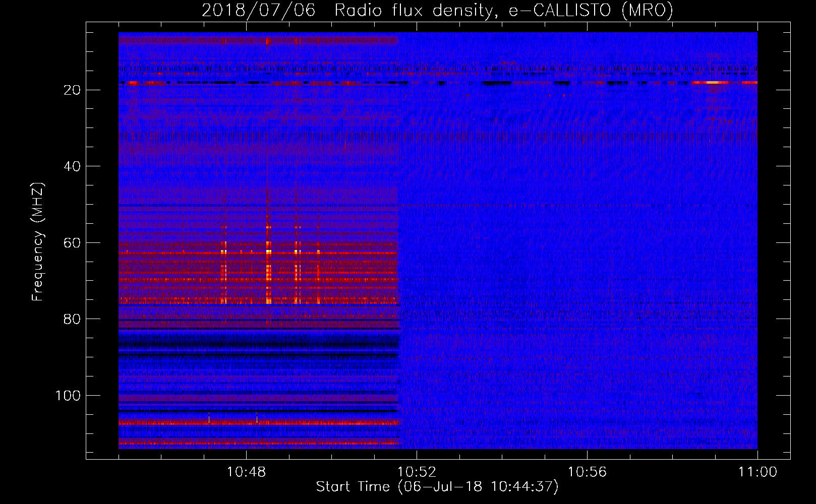Click the 'Frequency (MHZ)' y-axis label
Viewport: 816px width, 504px height.
[38, 242]
